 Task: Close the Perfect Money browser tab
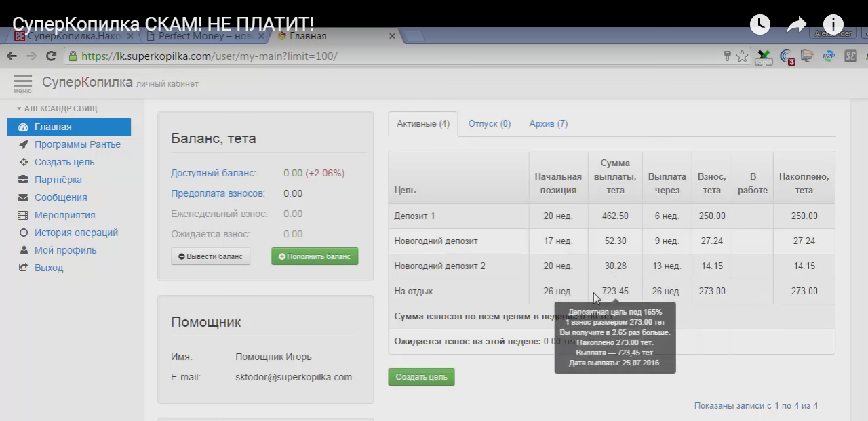coord(262,36)
